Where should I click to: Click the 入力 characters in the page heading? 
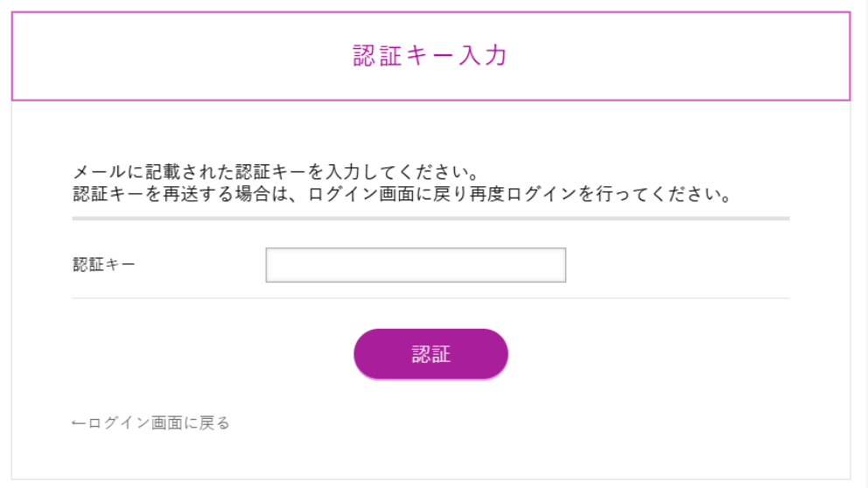[x=483, y=56]
